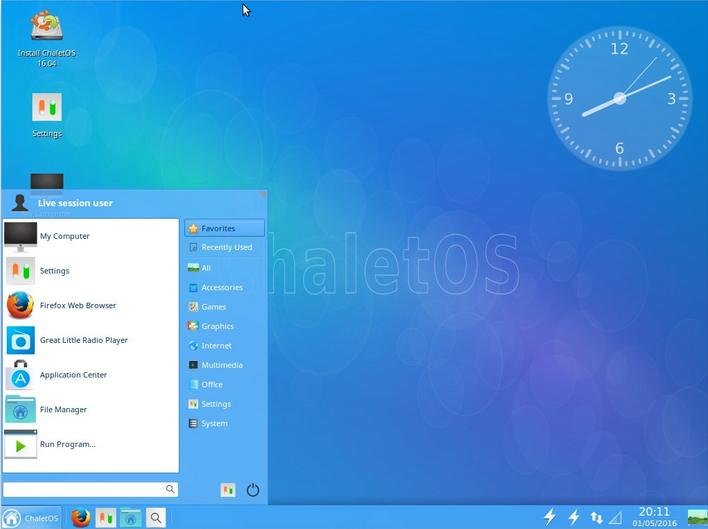Click the power button in menu
Image resolution: width=708 pixels, height=529 pixels.
pos(253,490)
